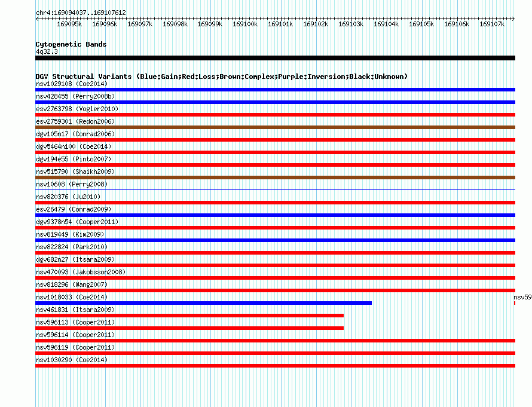The height and width of the screenshot is (407, 532).
Task: Open the dgv9378n54 (Cooper2011) label
Action: 77,222
